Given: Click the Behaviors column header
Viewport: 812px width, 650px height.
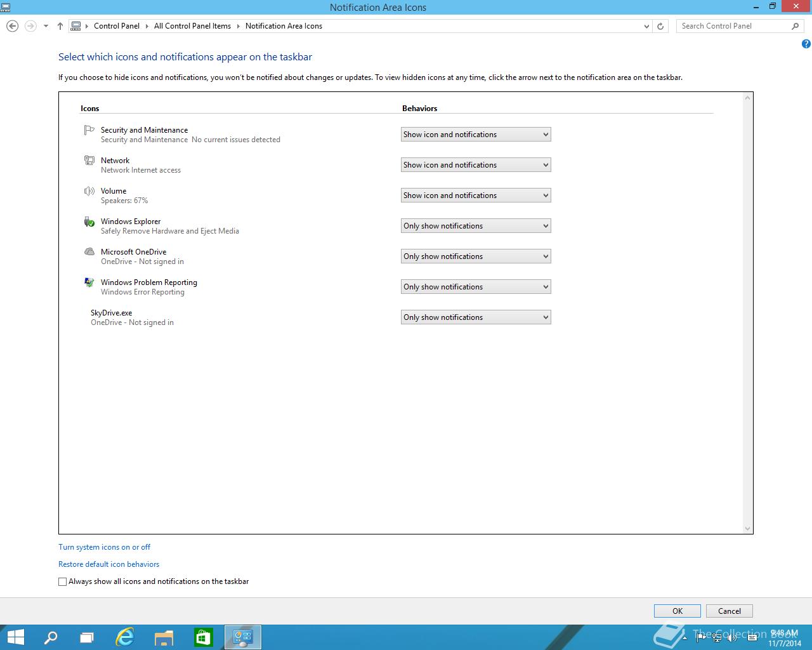Looking at the screenshot, I should (x=420, y=109).
